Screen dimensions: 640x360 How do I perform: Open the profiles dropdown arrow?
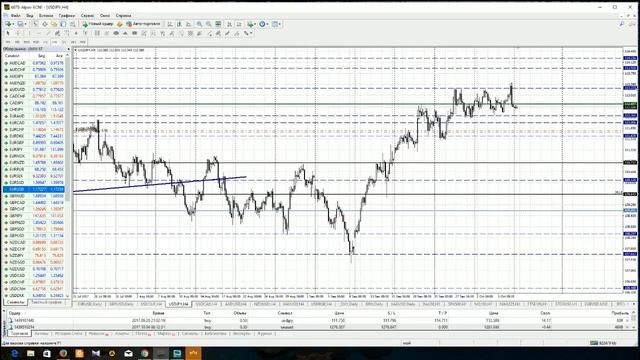(25, 24)
